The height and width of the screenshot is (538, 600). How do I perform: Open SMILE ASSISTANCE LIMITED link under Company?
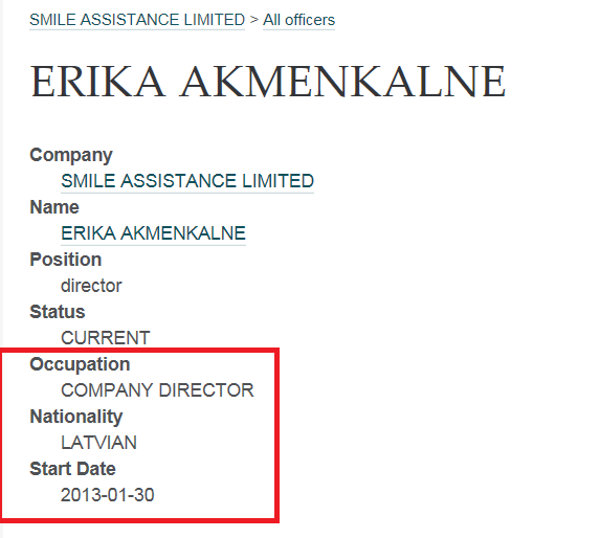[187, 181]
